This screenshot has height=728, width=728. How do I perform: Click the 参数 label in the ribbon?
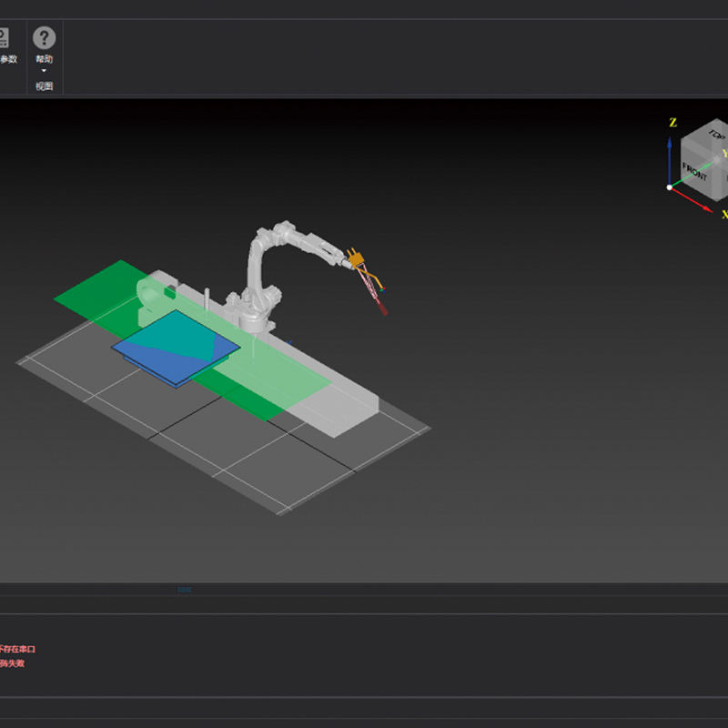tap(8, 59)
